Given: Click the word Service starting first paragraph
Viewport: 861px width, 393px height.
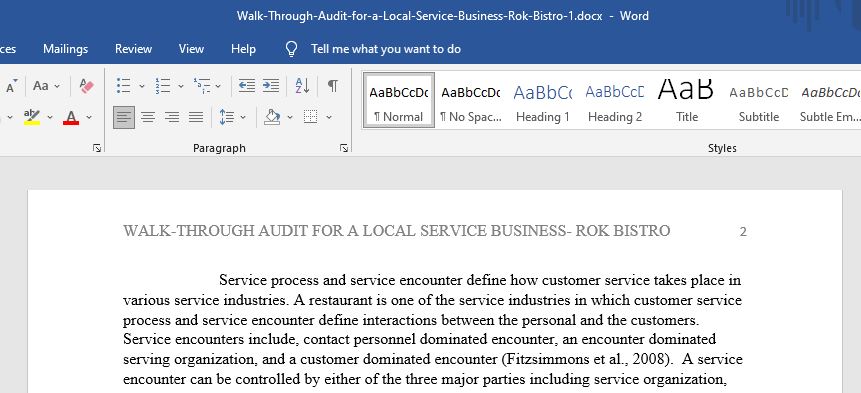Looking at the screenshot, I should [242, 280].
